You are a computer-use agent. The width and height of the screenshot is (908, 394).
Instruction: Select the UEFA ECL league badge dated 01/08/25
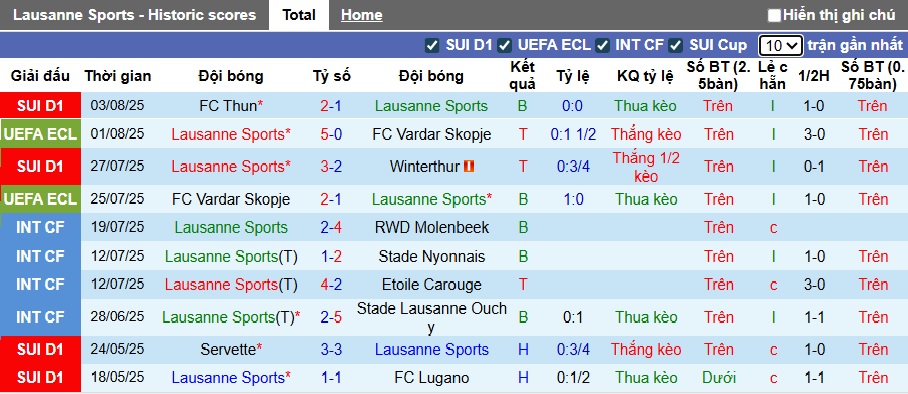(x=40, y=134)
